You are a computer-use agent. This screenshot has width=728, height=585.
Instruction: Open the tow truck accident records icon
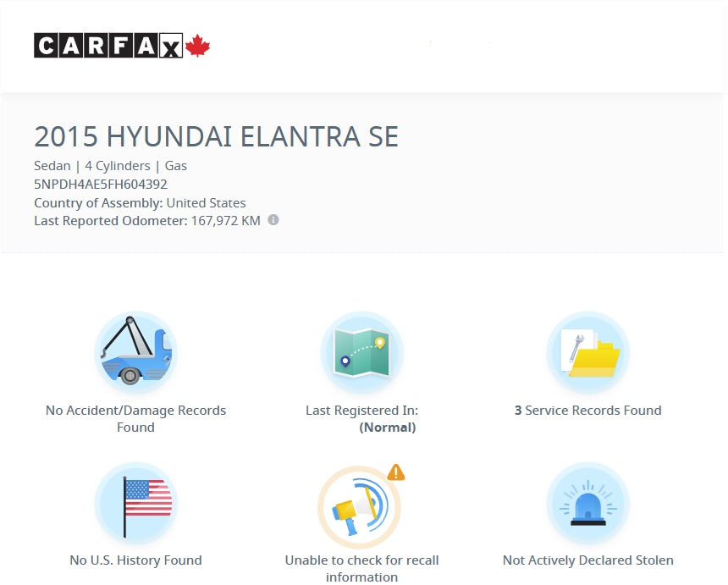[135, 352]
